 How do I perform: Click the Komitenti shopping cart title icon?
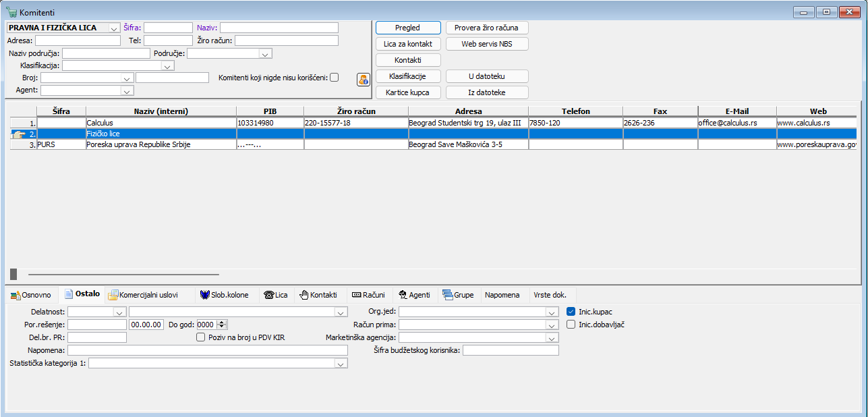point(11,12)
